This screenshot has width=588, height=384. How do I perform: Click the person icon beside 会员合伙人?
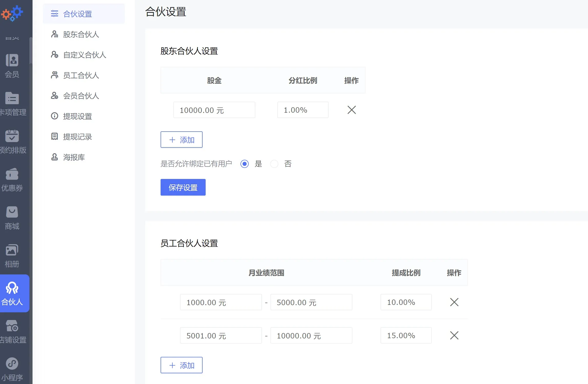click(x=54, y=95)
